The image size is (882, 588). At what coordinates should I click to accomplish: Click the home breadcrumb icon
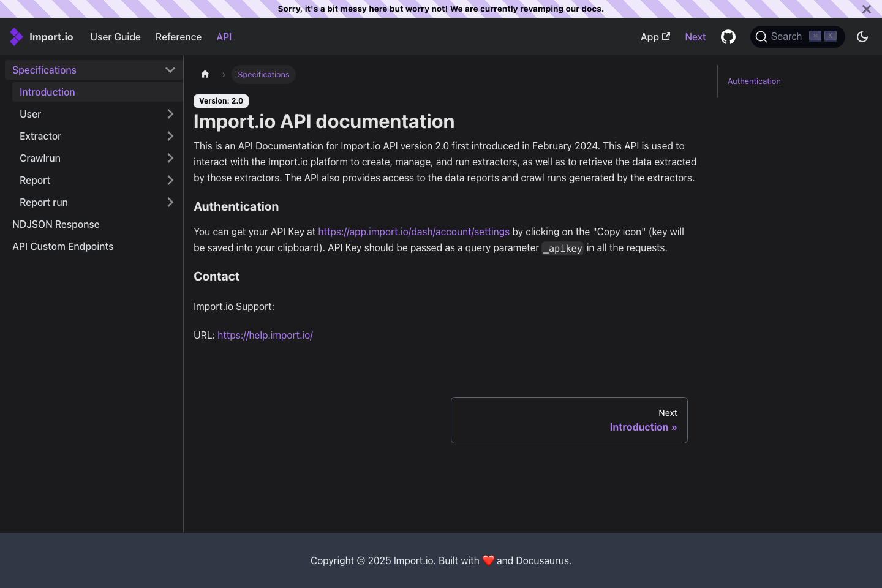205,73
